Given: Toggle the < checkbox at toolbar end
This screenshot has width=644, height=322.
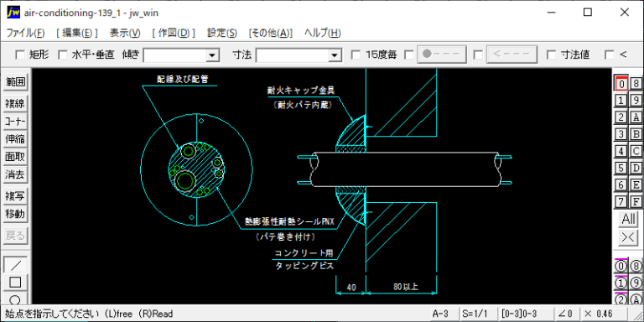Looking at the screenshot, I should (610, 55).
